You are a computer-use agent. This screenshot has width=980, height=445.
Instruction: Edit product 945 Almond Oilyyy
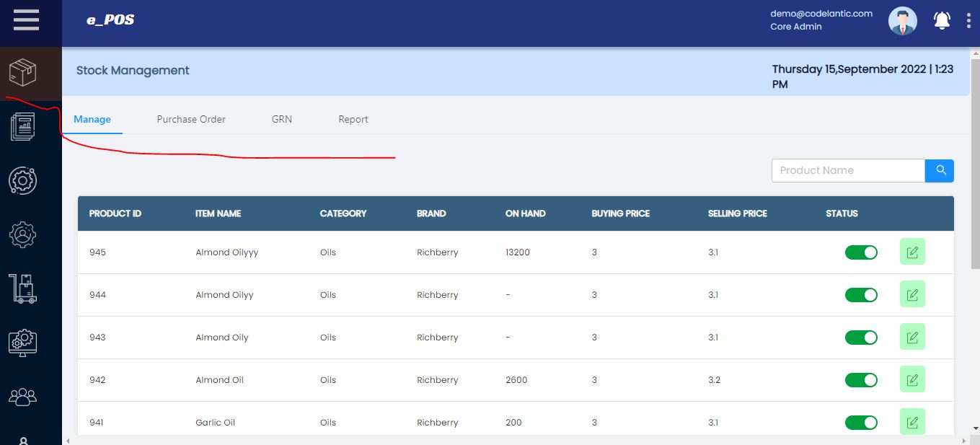[912, 252]
